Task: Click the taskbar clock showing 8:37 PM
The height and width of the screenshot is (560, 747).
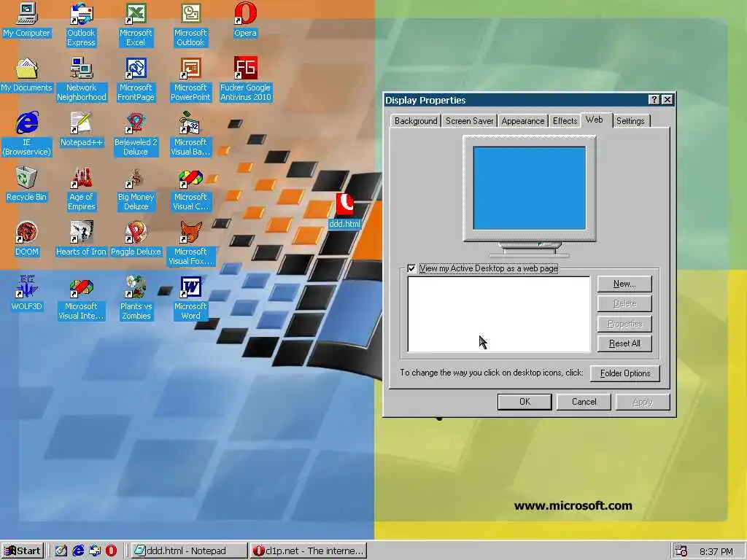Action: tap(716, 551)
